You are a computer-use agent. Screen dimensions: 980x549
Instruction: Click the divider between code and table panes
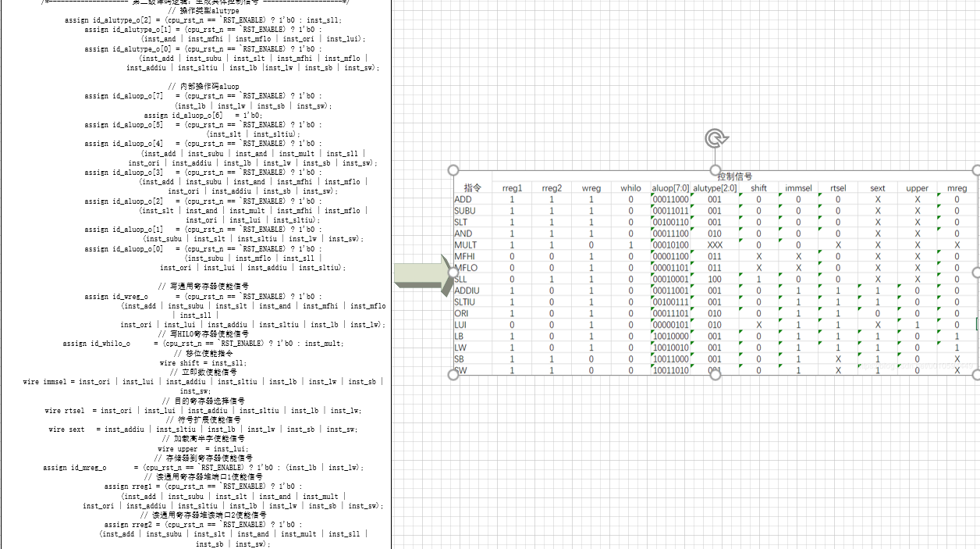391,273
